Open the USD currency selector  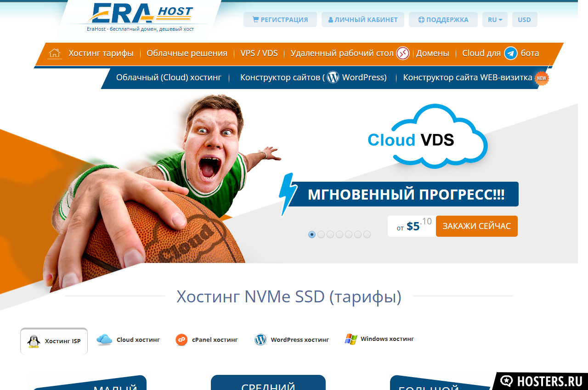(x=525, y=20)
